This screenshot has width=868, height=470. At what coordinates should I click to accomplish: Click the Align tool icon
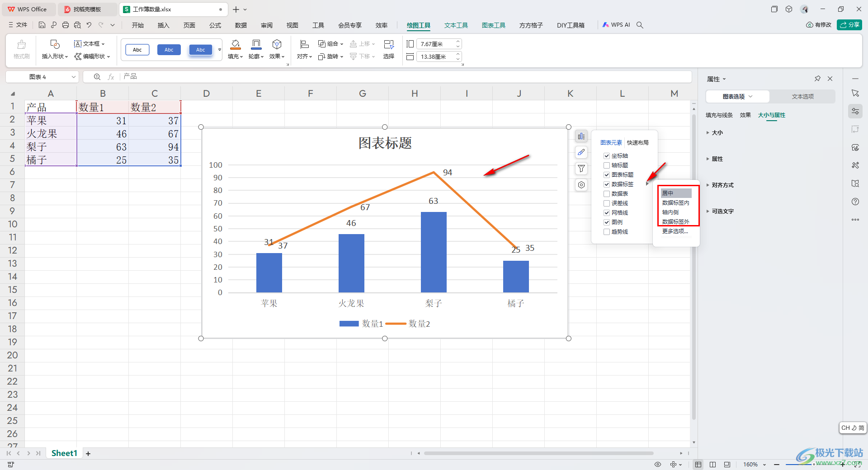304,44
